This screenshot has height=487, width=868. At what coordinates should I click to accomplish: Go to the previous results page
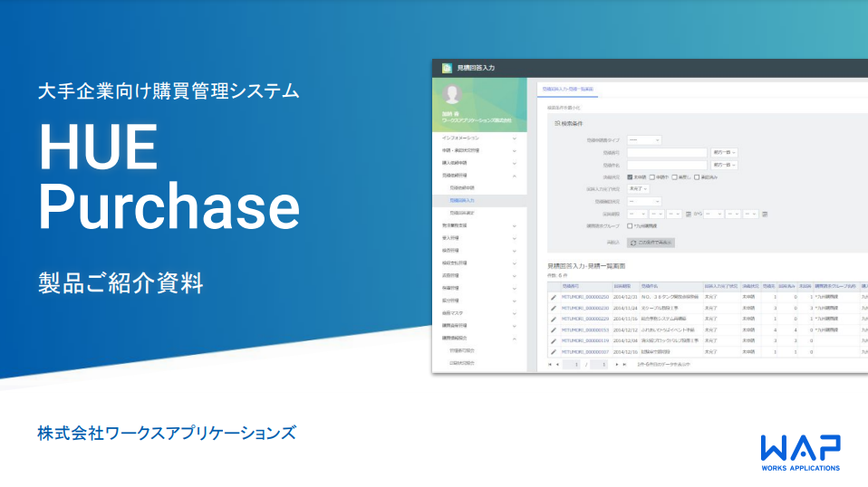pyautogui.click(x=557, y=365)
